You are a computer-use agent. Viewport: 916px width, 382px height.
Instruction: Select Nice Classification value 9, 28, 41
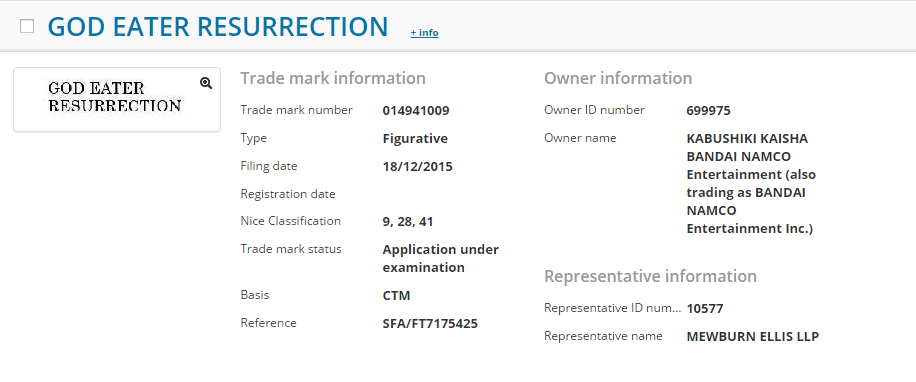point(408,221)
